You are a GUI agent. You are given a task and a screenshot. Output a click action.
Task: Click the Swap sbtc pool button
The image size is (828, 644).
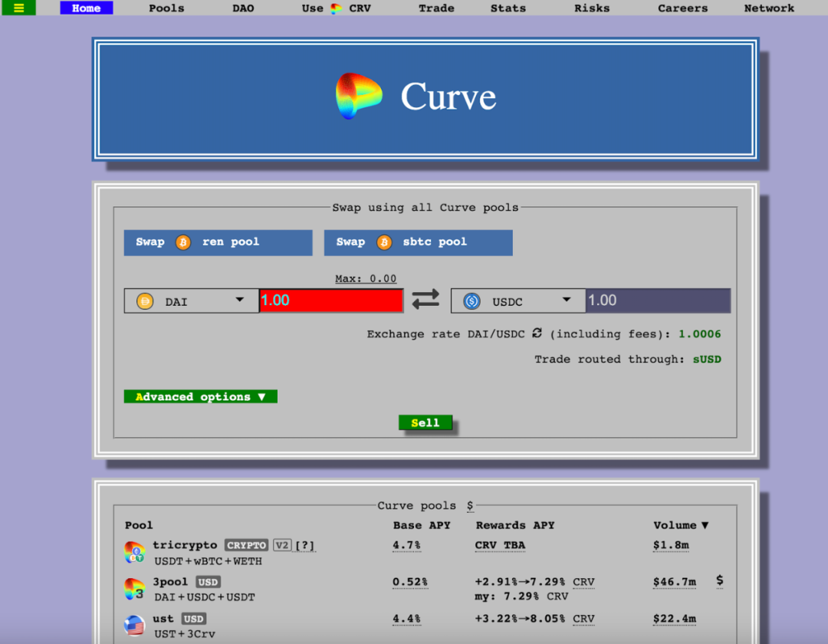point(418,242)
